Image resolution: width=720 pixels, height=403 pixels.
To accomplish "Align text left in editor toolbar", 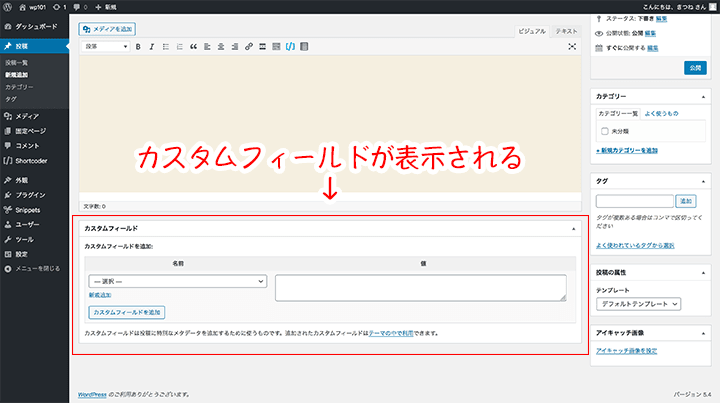I will click(x=207, y=47).
